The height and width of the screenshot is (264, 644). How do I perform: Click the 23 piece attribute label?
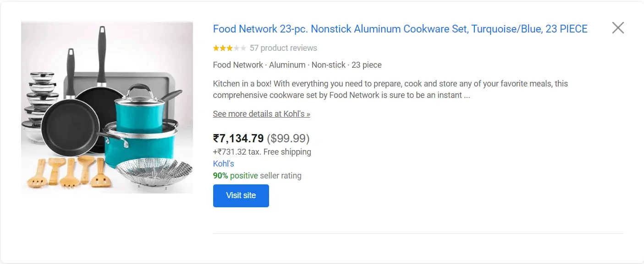(x=366, y=65)
